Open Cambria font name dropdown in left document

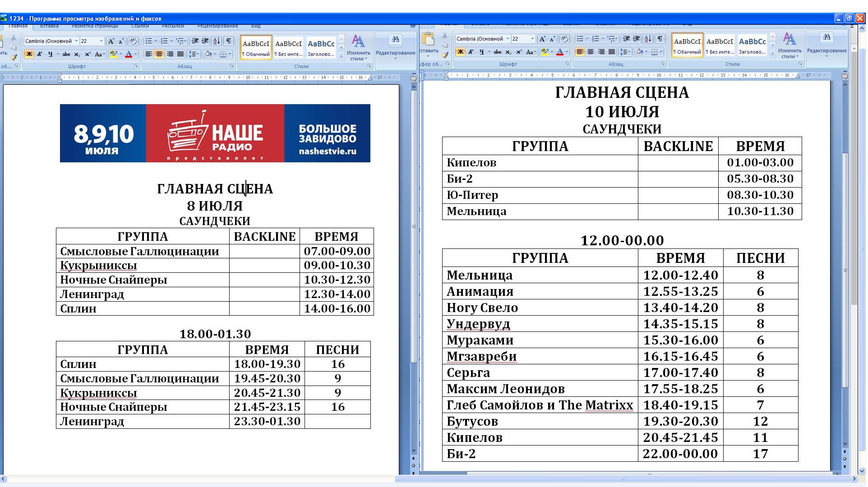tap(76, 41)
